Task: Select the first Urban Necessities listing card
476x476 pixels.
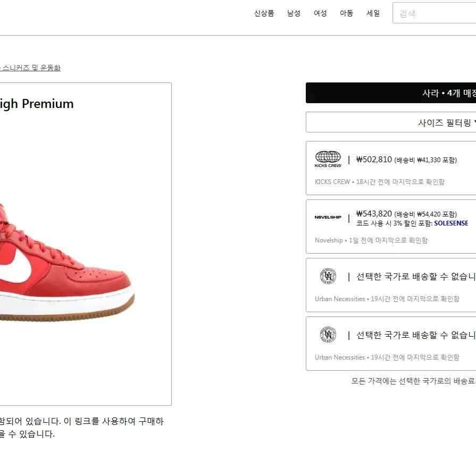Action: [x=391, y=285]
